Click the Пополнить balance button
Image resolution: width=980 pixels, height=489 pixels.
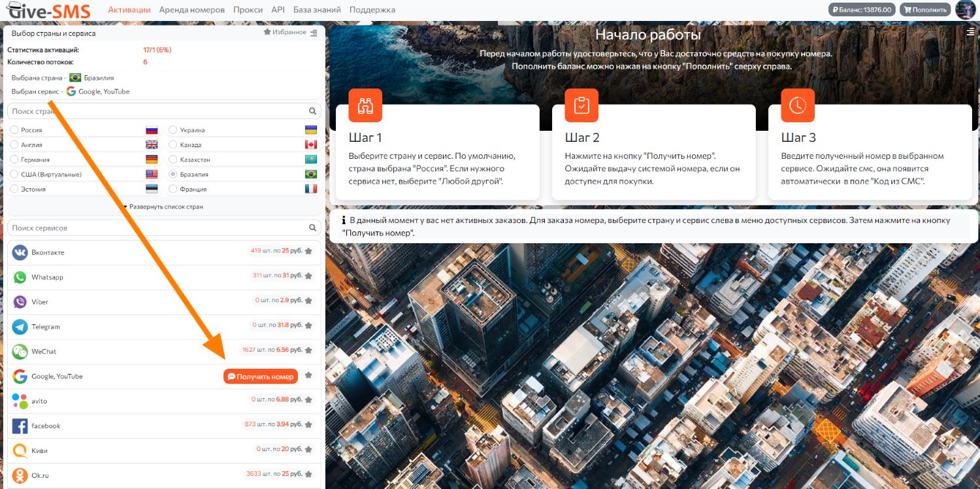coord(924,10)
